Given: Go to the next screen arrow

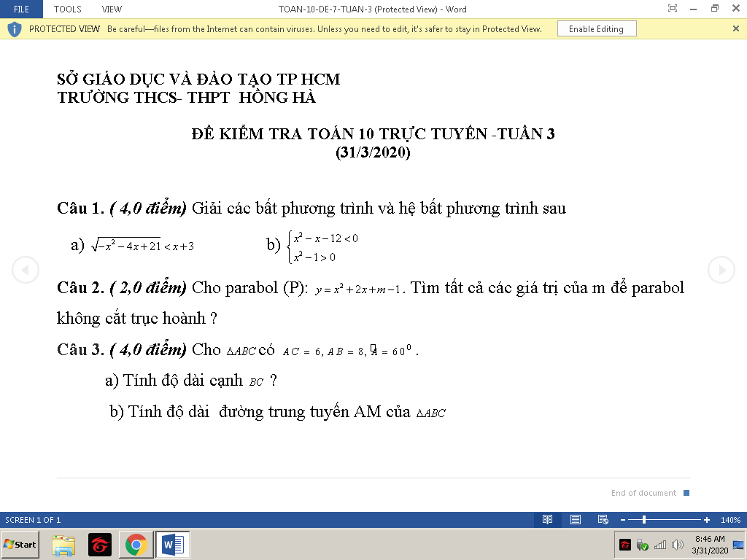Looking at the screenshot, I should pyautogui.click(x=721, y=270).
